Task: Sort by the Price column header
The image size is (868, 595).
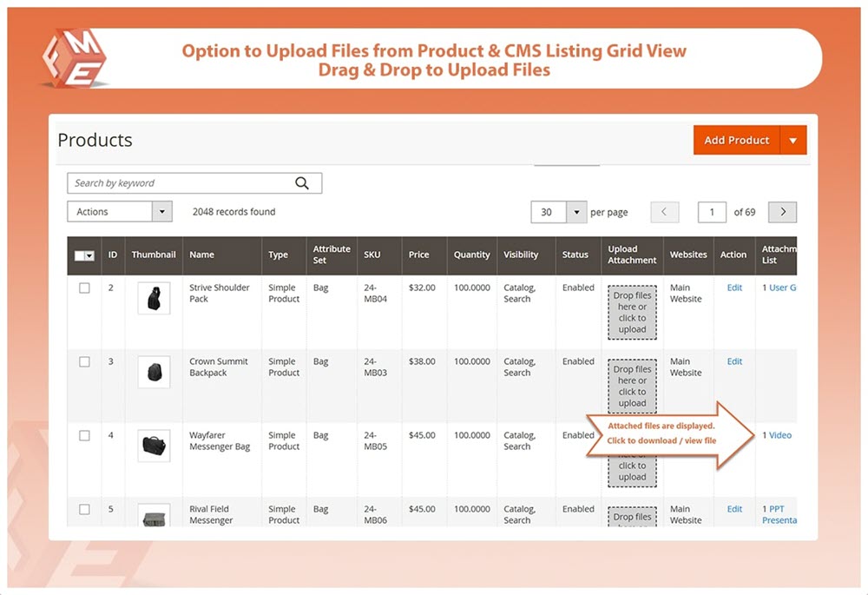Action: tap(418, 255)
